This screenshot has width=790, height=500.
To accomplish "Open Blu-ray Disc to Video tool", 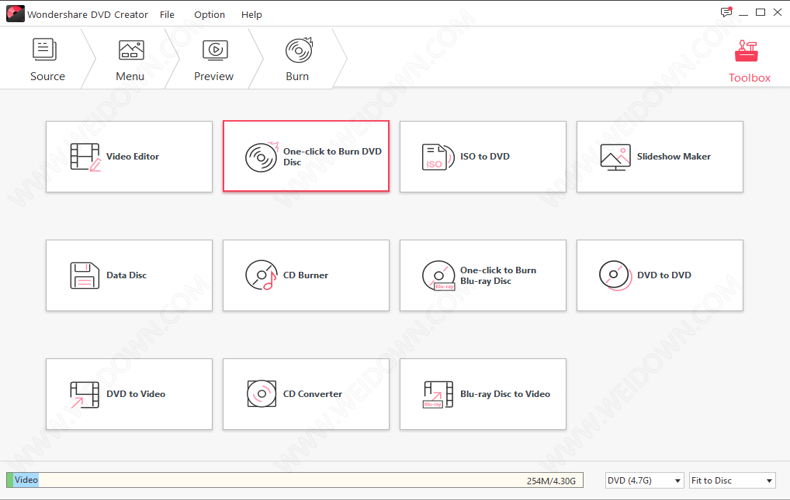I will tap(483, 394).
